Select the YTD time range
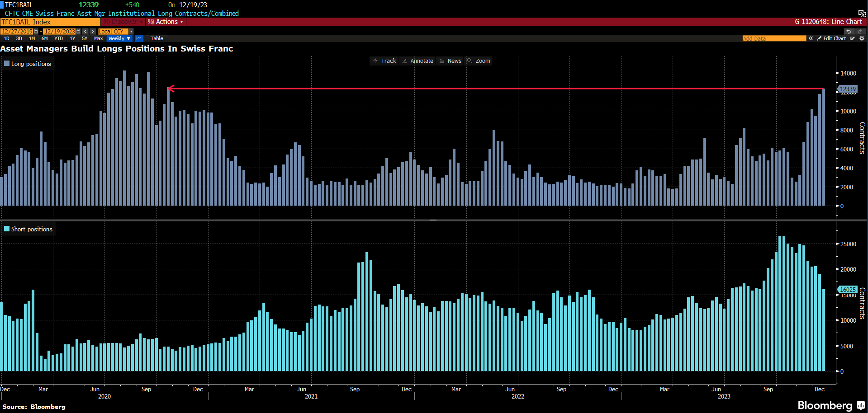868x413 pixels. pyautogui.click(x=58, y=38)
